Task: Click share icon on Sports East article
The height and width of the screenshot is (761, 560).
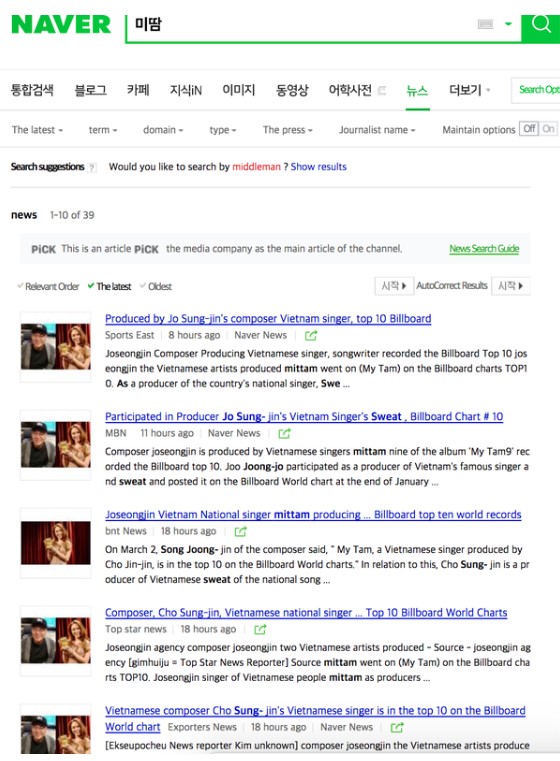Action: pos(311,335)
